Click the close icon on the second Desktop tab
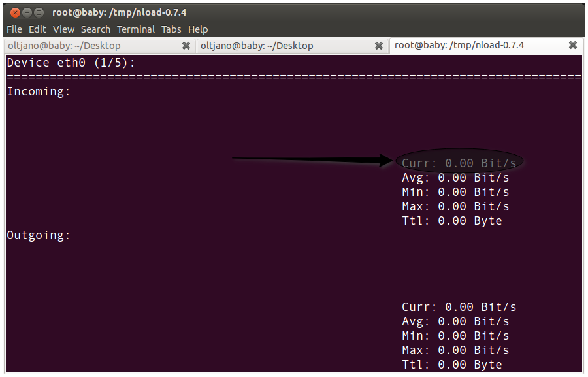Screen dimensions: 588x377 379,46
